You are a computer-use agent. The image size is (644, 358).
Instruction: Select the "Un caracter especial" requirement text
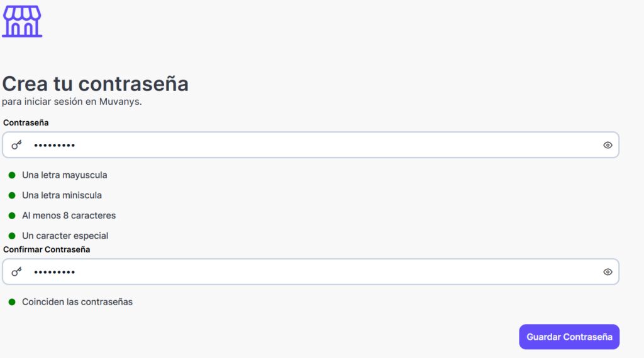coord(65,236)
